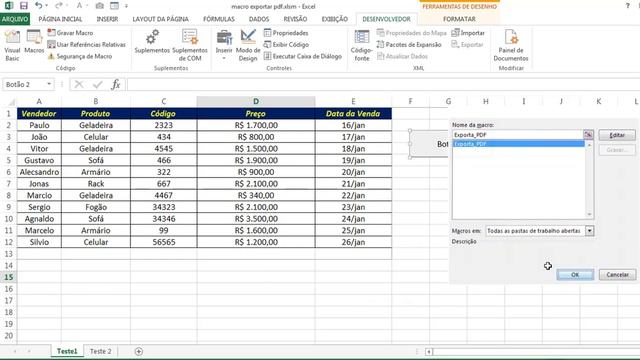640x360 pixels.
Task: Customize the quick access toolbar dropdown
Action: pos(126,6)
